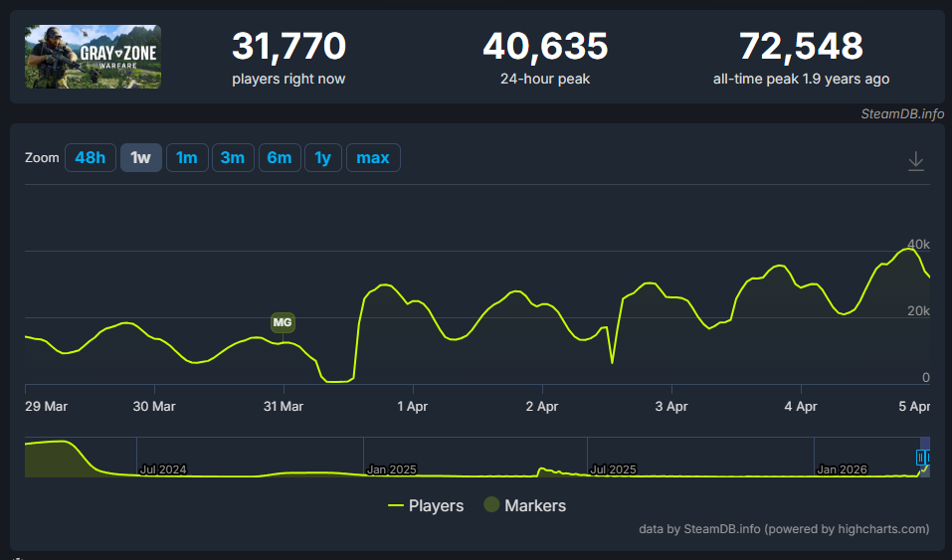Click Jan 2025 in the navigator timeline
The width and height of the screenshot is (952, 560).
(x=392, y=469)
